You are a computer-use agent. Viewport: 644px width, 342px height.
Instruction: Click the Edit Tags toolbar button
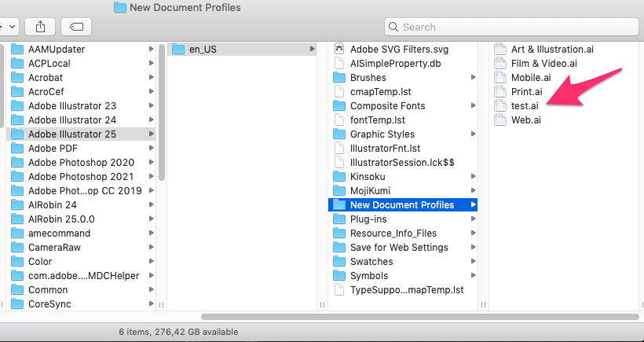click(77, 27)
